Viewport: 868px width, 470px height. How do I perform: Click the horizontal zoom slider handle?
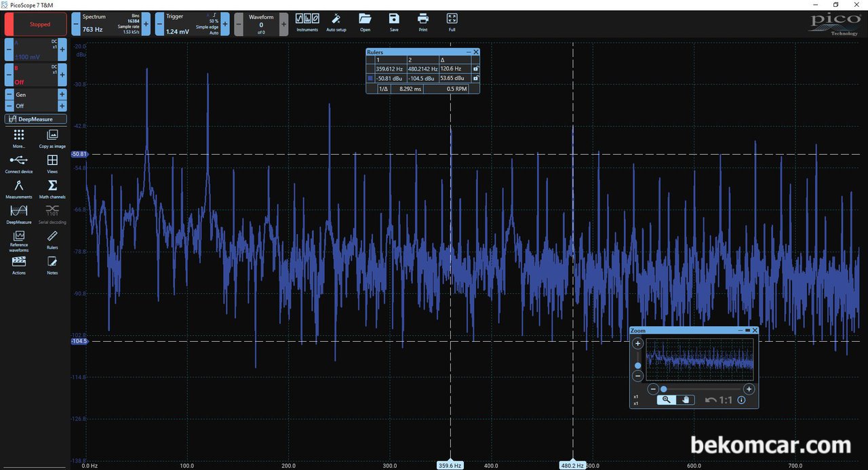click(663, 389)
